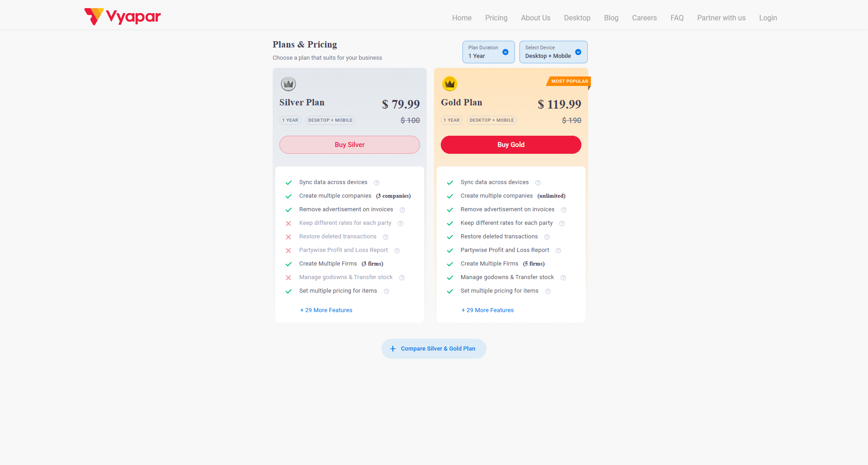Click help icon beside Gold Restore deleted transactions
This screenshot has height=465, width=868.
[547, 237]
